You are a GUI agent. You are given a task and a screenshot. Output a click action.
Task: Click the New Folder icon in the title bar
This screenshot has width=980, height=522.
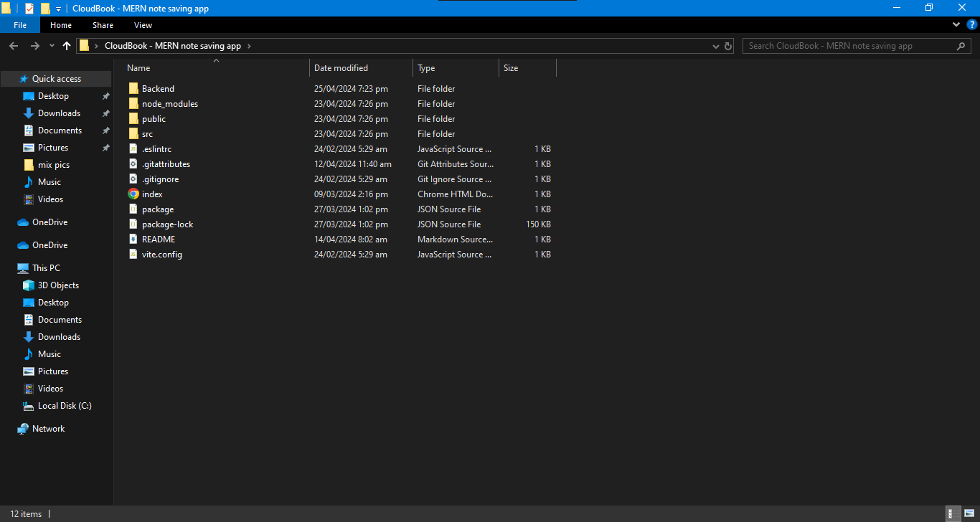click(x=45, y=8)
